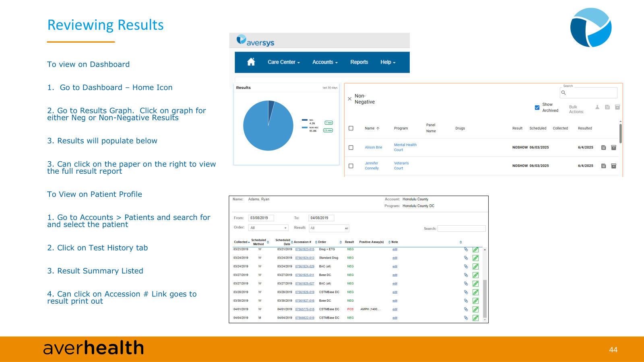Image resolution: width=644 pixels, height=362 pixels.
Task: Click paperclip attachment for accession 07561923-015
Action: tap(466, 249)
